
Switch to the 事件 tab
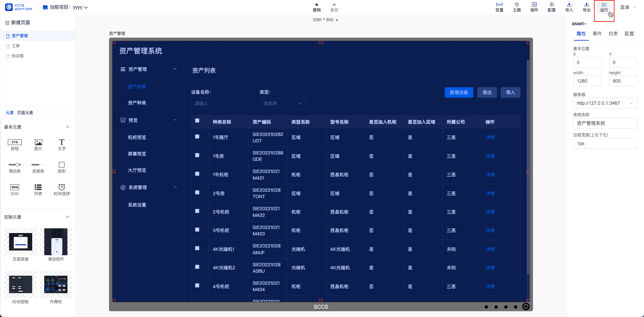pos(597,34)
